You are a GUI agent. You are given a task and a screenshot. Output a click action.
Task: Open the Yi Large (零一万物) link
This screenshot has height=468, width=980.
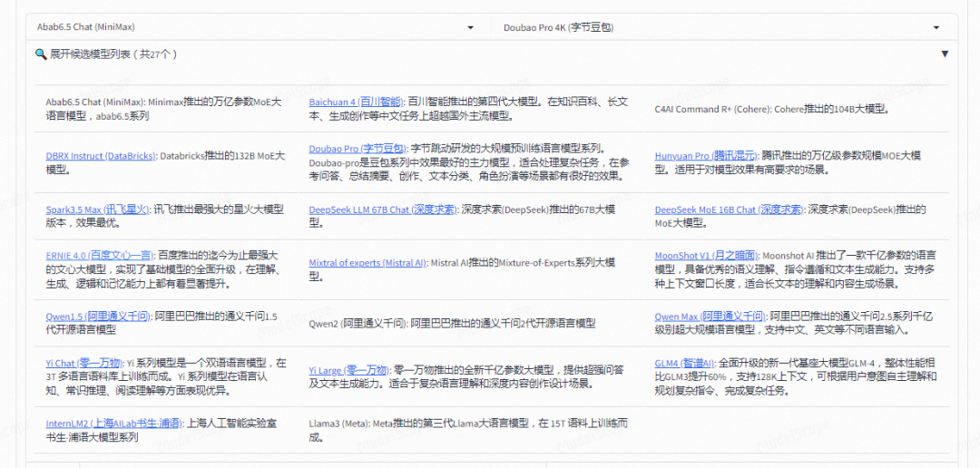pos(349,371)
